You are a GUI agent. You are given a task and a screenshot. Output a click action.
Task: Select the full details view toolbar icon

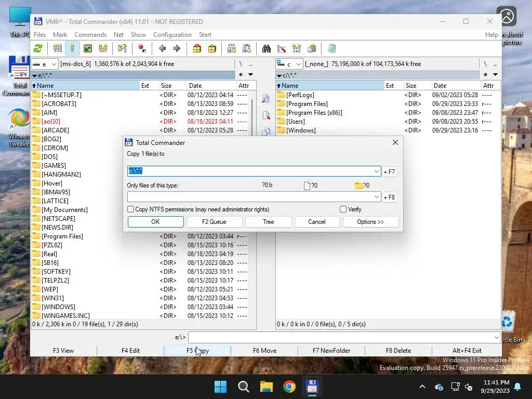point(73,48)
